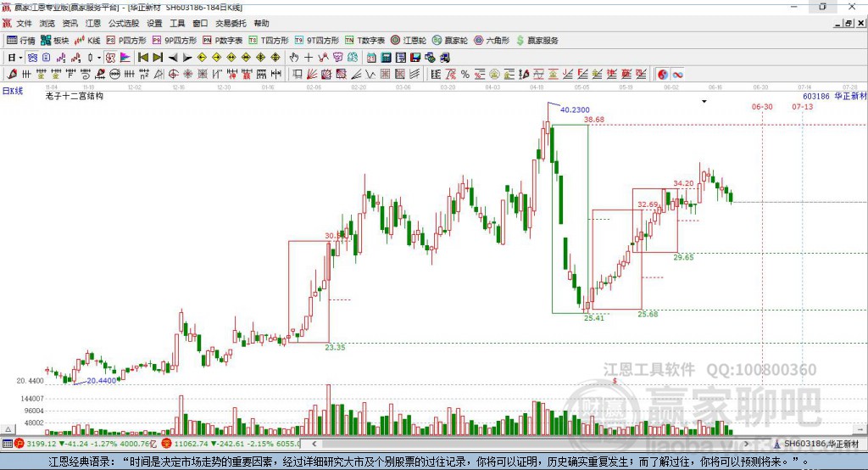This screenshot has height=470, width=868.
Task: Select the V-shaped wave line tool
Action: [370, 74]
